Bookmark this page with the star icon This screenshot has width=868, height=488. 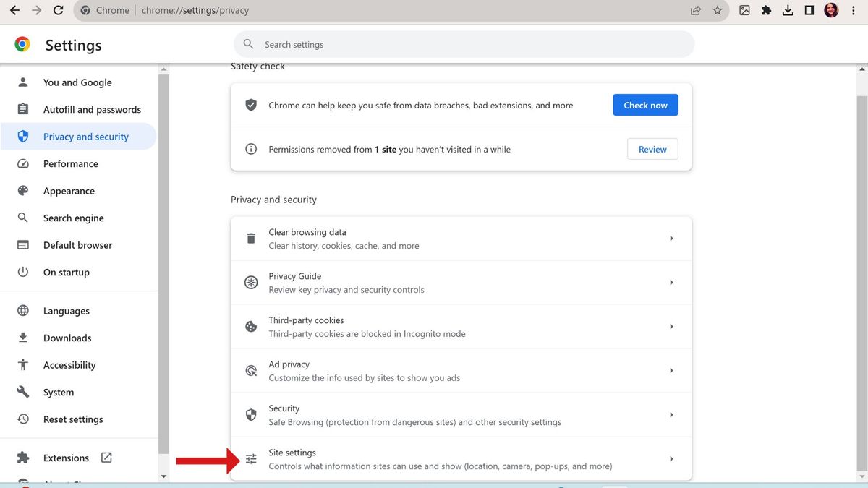click(x=717, y=10)
